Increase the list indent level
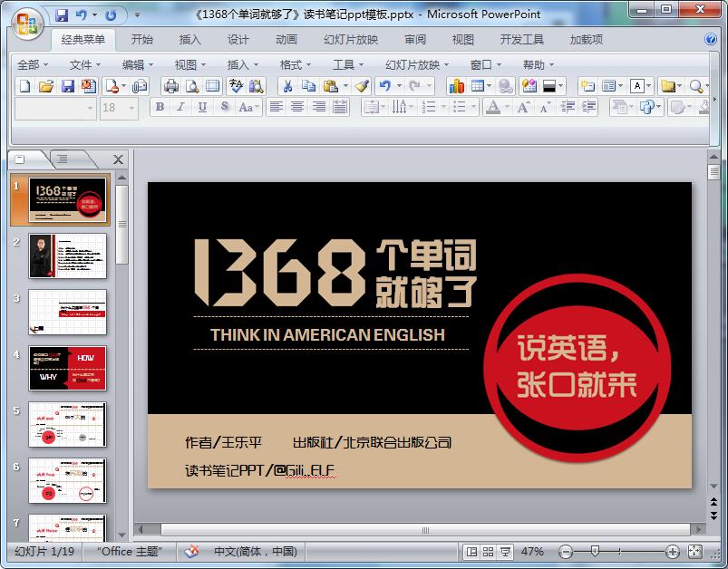The height and width of the screenshot is (569, 728). (588, 108)
